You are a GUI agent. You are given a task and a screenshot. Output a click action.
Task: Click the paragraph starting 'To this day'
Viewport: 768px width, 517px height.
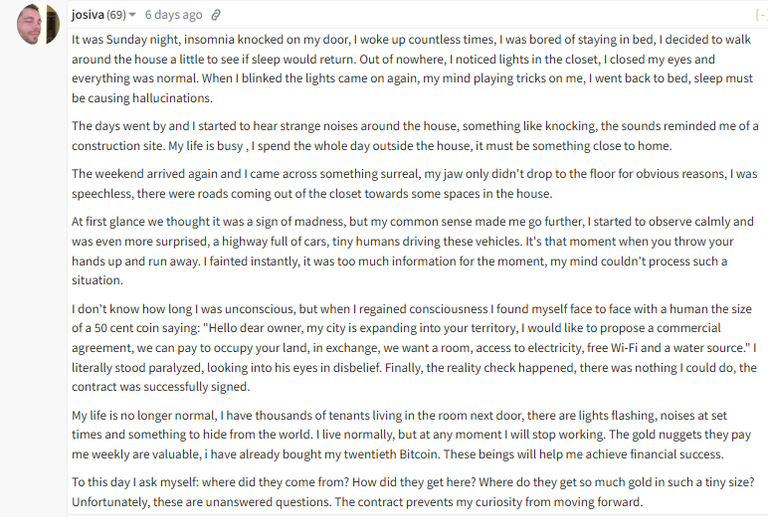click(x=413, y=492)
